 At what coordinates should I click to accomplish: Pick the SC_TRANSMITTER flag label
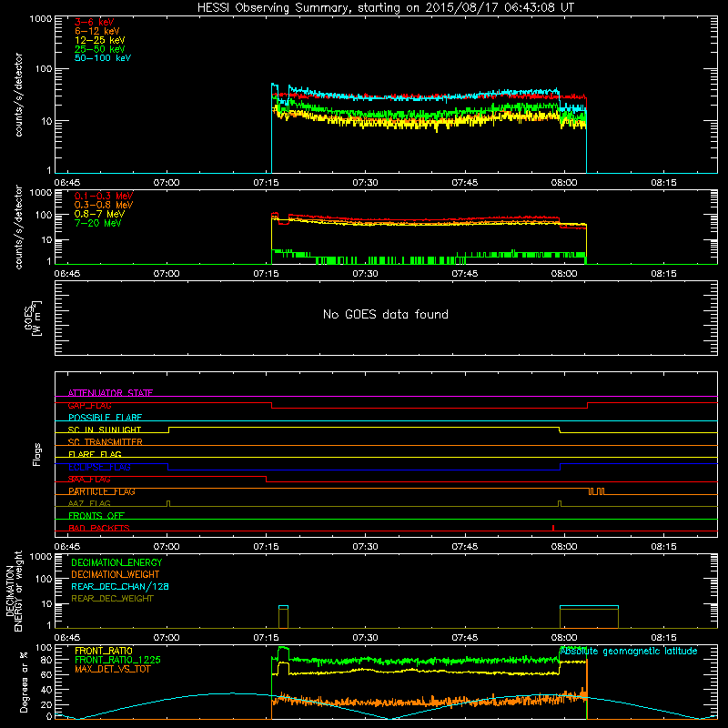[x=106, y=442]
